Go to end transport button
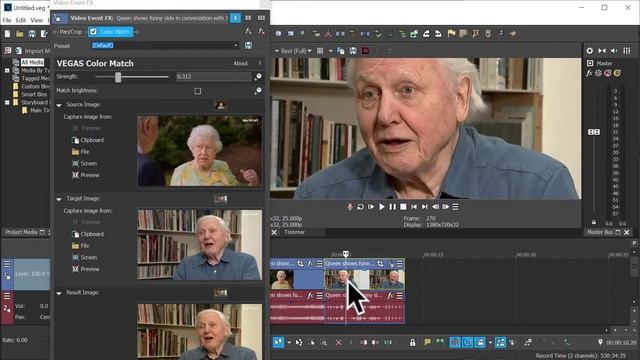Viewport: 640px width, 360px height. tap(424, 207)
